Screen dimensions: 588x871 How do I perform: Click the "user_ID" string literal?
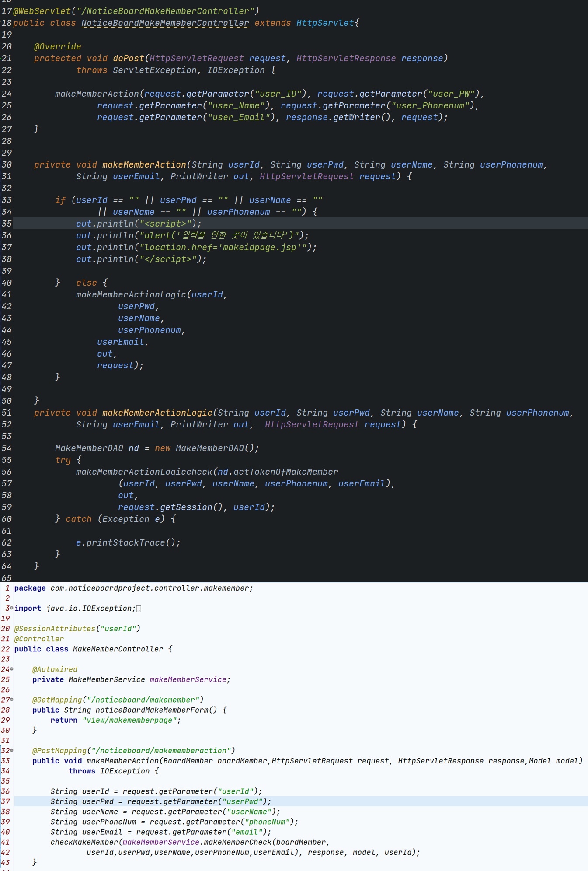point(278,94)
